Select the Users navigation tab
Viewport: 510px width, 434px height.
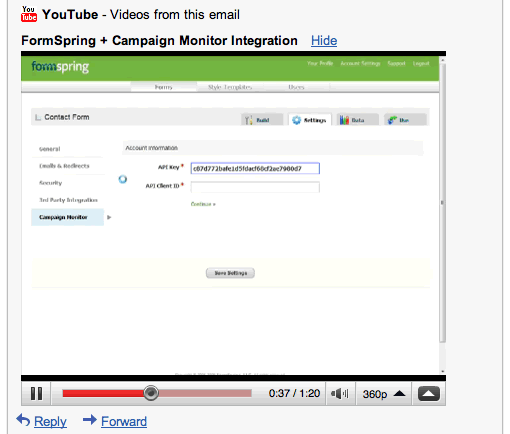(x=296, y=87)
